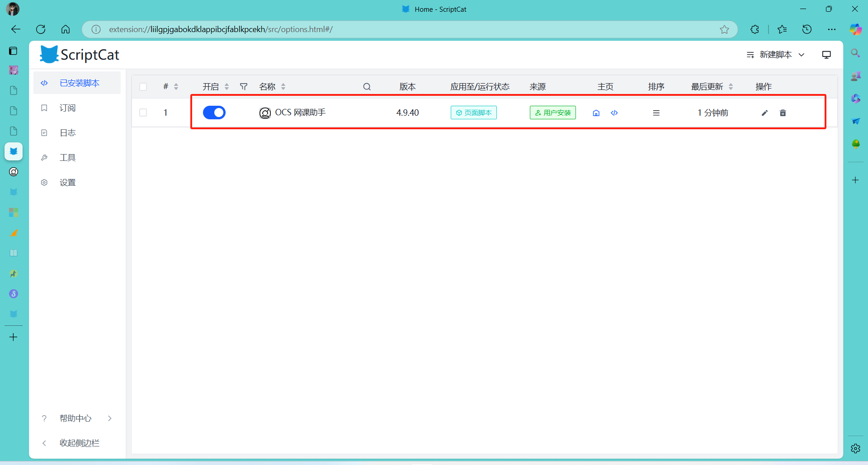Image resolution: width=868 pixels, height=465 pixels.
Task: Switch to the OCS icon vertical tab
Action: (x=14, y=172)
